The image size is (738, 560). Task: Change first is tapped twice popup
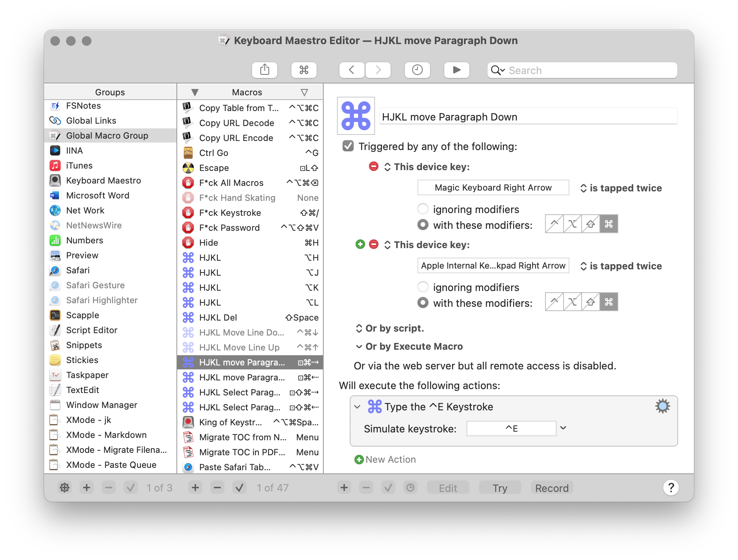click(x=621, y=188)
